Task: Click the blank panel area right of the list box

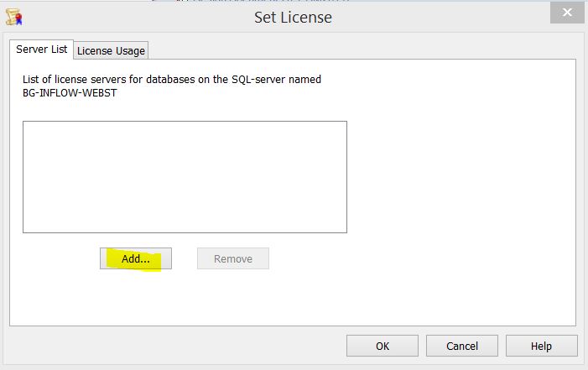Action: pos(461,176)
